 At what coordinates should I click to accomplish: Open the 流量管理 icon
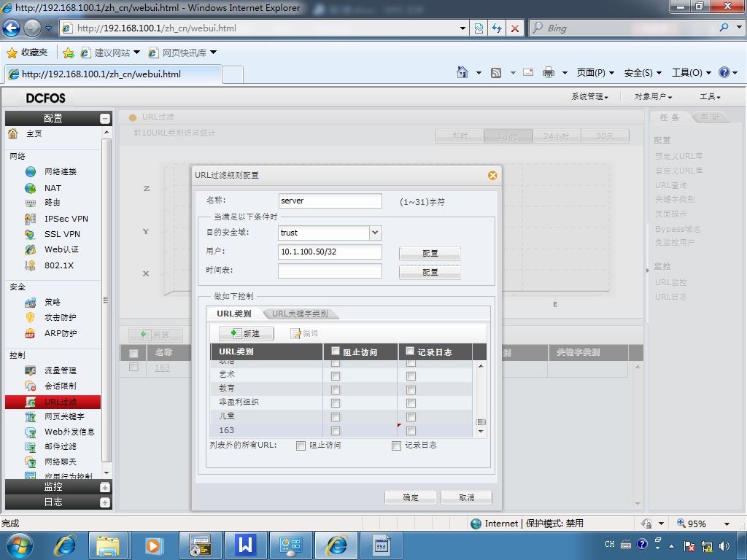(x=31, y=370)
